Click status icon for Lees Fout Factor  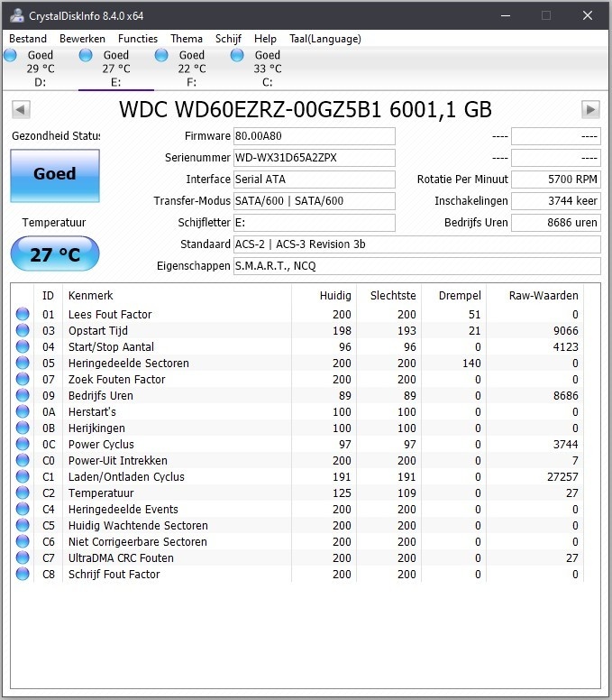pos(23,314)
